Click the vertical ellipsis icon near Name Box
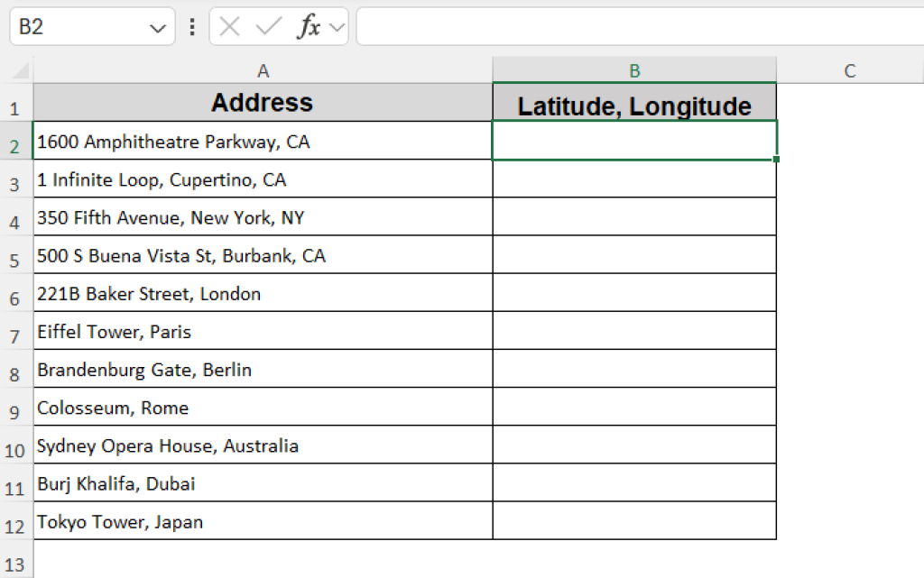This screenshot has height=578, width=924. 191,26
